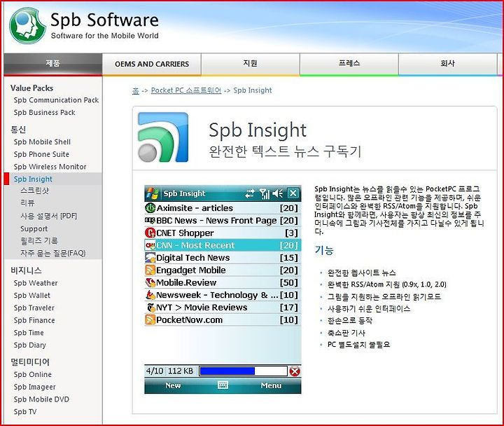
Task: Open Spb Wireless Monitor link
Action: [x=50, y=167]
